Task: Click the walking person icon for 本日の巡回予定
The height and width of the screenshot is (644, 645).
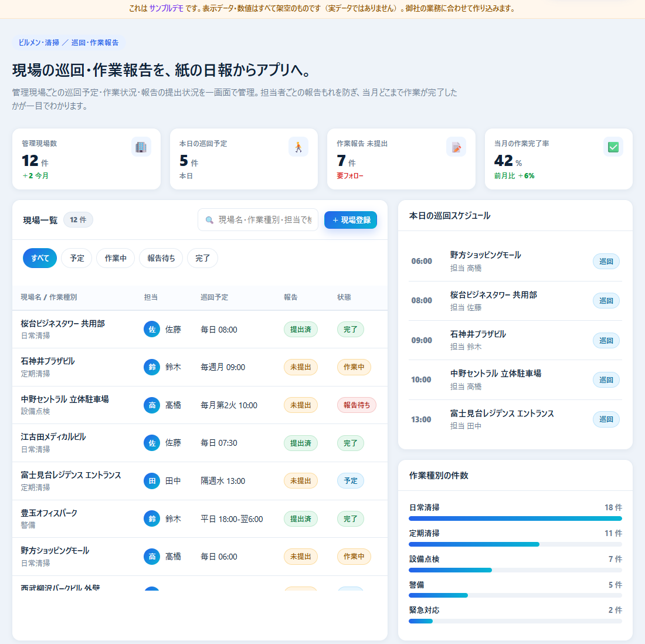Action: point(298,147)
